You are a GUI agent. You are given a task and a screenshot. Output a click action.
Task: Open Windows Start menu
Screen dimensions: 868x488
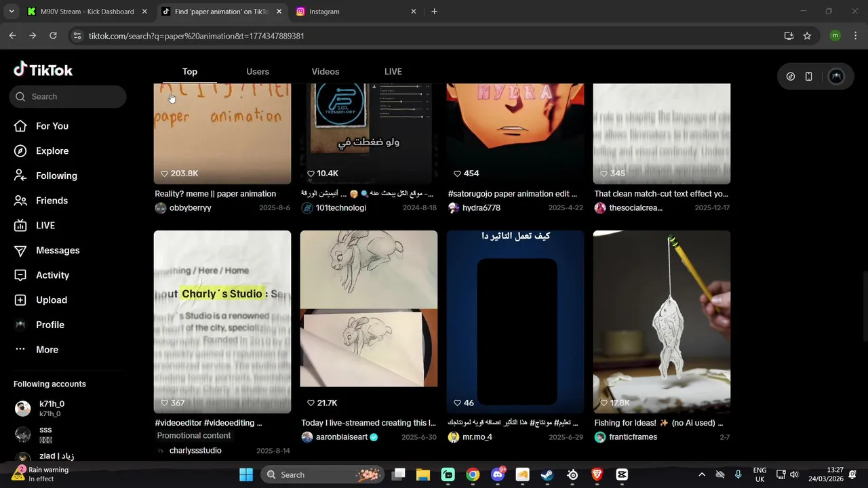pos(246,474)
